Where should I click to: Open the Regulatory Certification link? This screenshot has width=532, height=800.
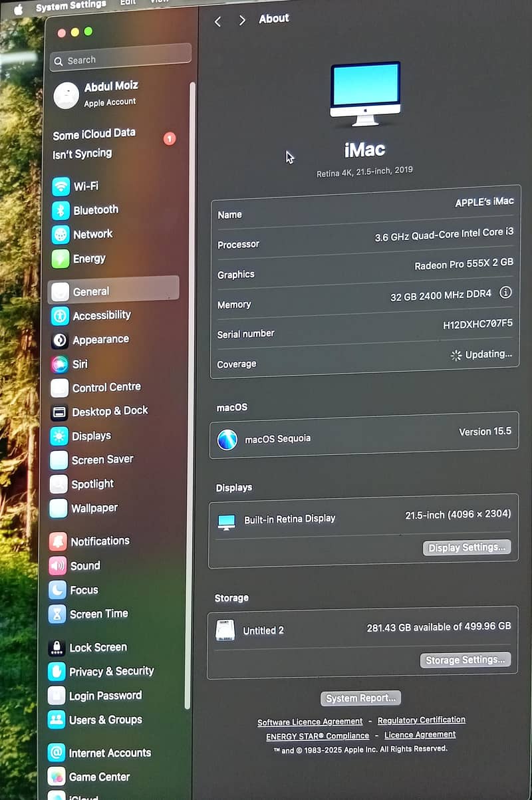click(x=422, y=720)
